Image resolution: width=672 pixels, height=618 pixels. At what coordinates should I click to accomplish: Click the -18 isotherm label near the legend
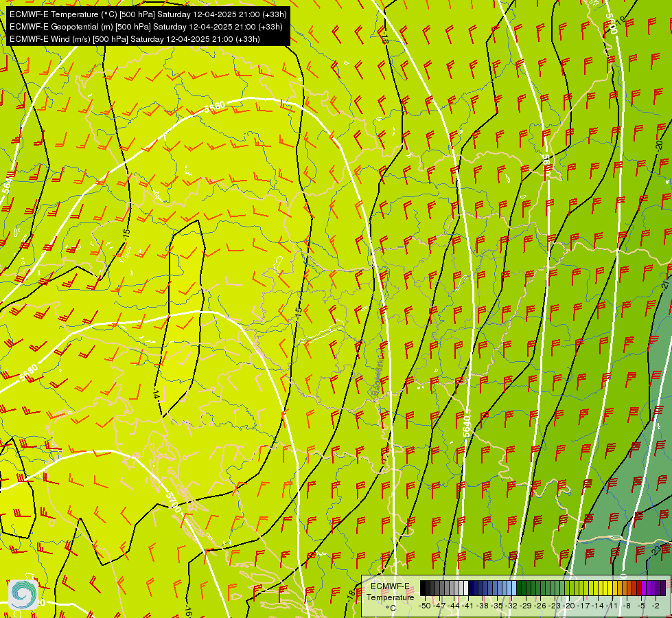click(x=351, y=596)
